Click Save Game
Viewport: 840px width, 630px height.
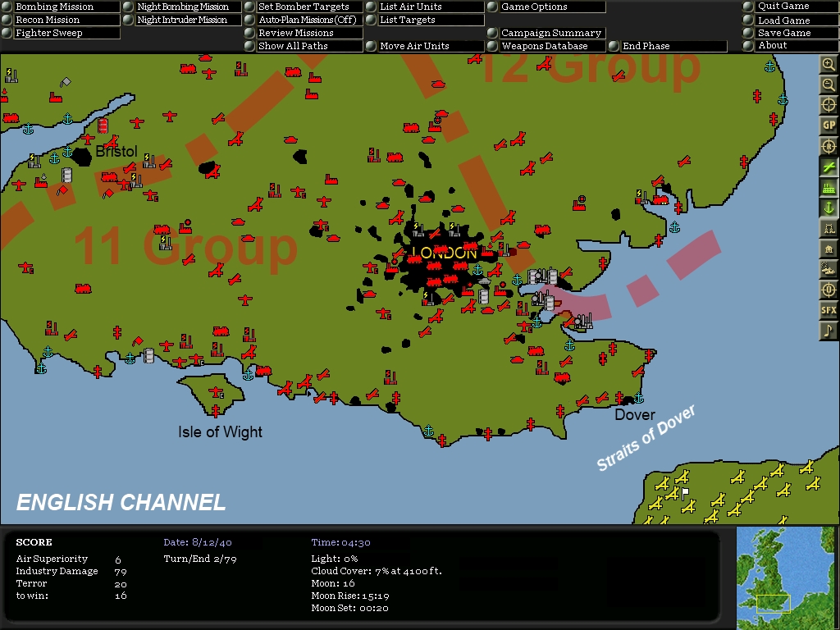pyautogui.click(x=791, y=33)
